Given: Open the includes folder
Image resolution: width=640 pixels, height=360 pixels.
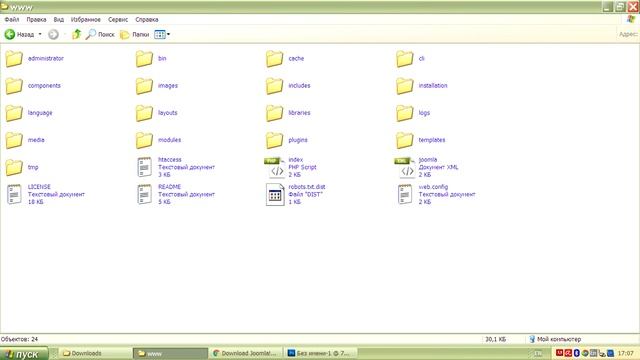Looking at the screenshot, I should (288, 86).
